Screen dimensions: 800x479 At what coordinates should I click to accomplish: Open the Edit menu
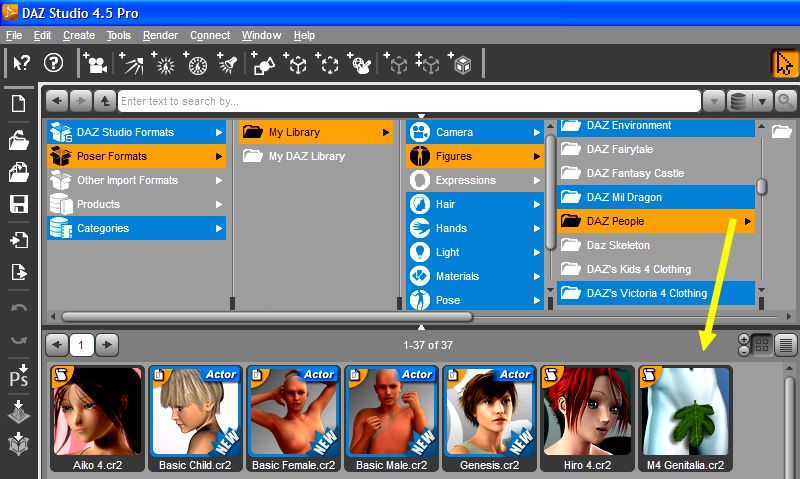(42, 35)
